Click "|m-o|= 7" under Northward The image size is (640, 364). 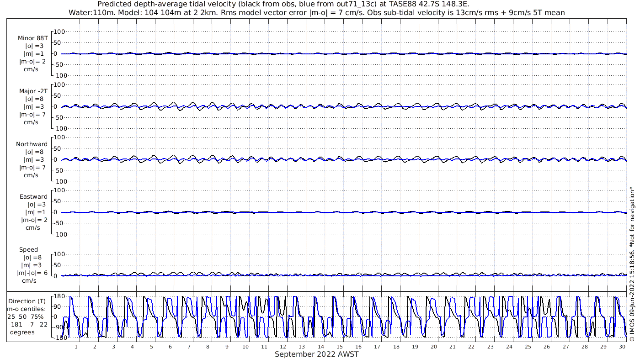tap(32, 167)
